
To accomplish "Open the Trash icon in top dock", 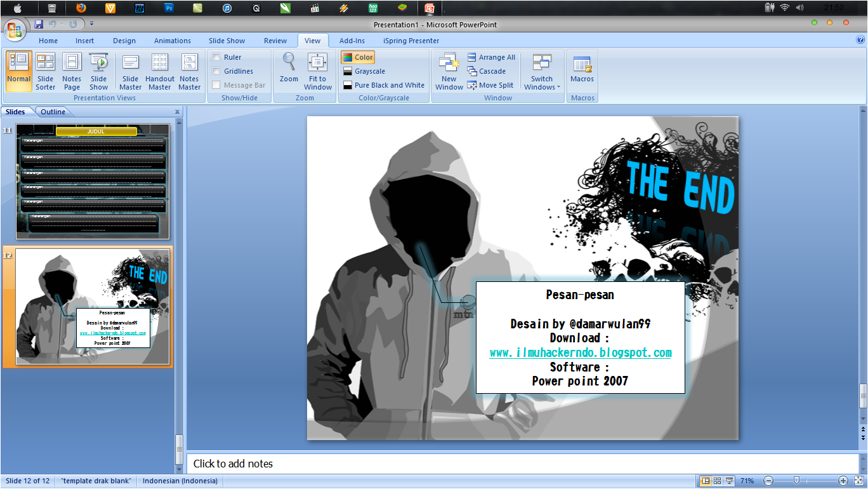I will click(52, 8).
